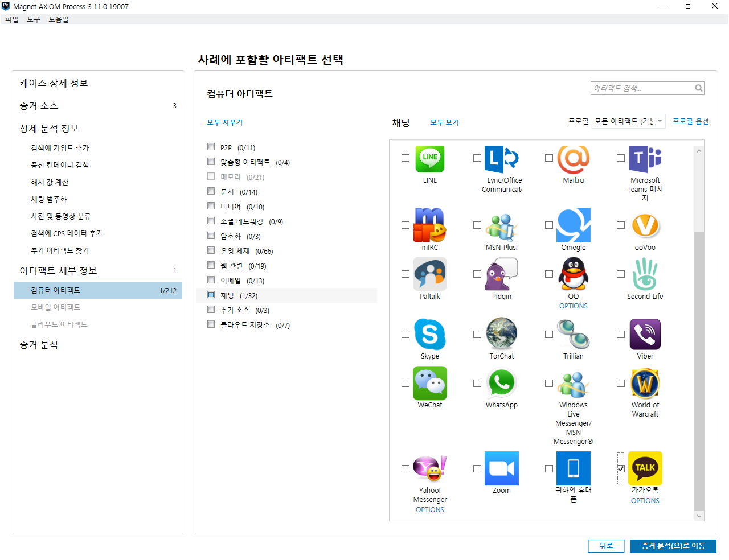
Task: Check the Skype checkbox
Action: 406,335
